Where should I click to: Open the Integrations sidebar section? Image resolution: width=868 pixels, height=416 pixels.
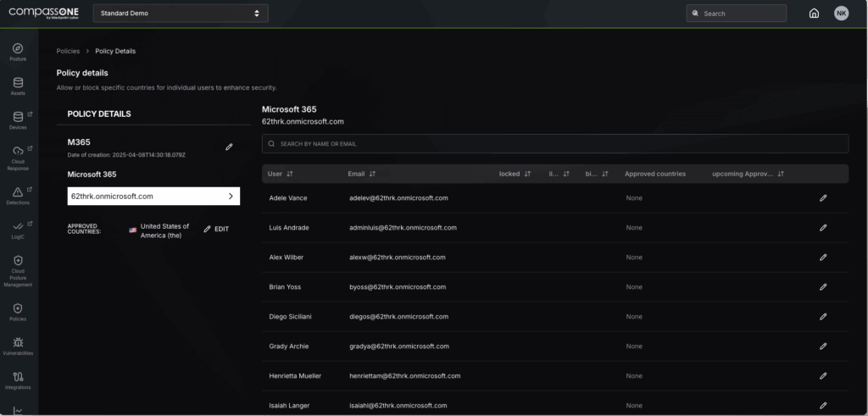18,380
